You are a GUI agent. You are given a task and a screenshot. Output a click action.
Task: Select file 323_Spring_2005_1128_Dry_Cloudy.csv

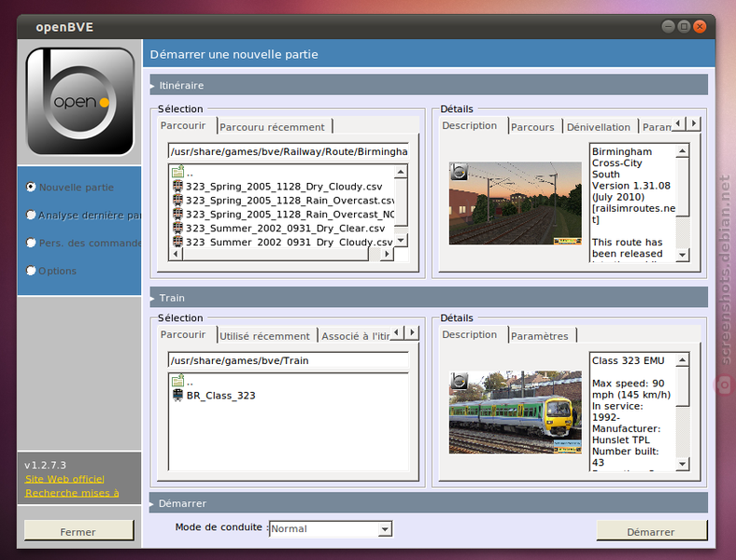[284, 187]
